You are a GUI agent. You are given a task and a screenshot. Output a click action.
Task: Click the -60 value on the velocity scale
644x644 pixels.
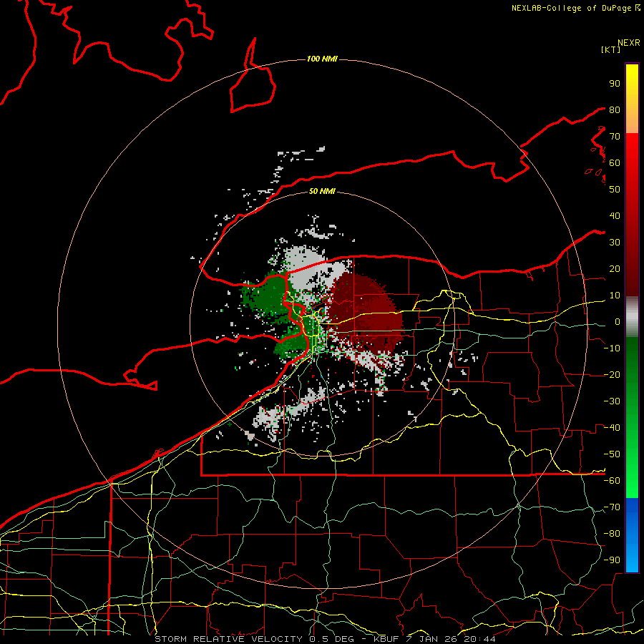pos(612,481)
